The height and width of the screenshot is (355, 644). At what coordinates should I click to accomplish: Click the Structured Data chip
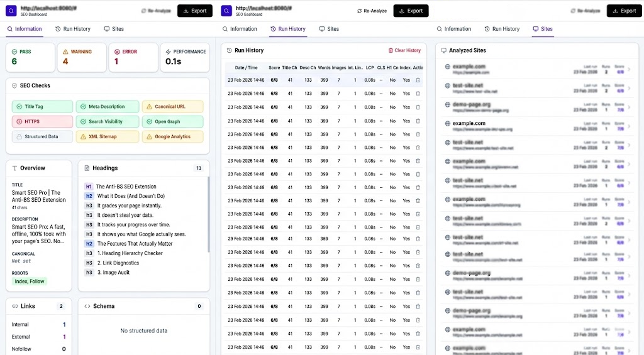pyautogui.click(x=42, y=137)
